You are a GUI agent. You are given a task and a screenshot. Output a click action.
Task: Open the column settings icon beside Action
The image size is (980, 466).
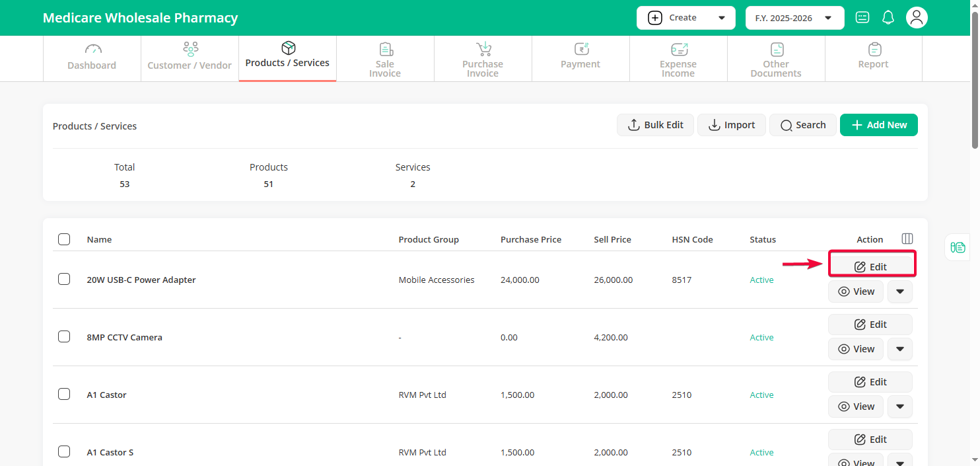click(907, 239)
